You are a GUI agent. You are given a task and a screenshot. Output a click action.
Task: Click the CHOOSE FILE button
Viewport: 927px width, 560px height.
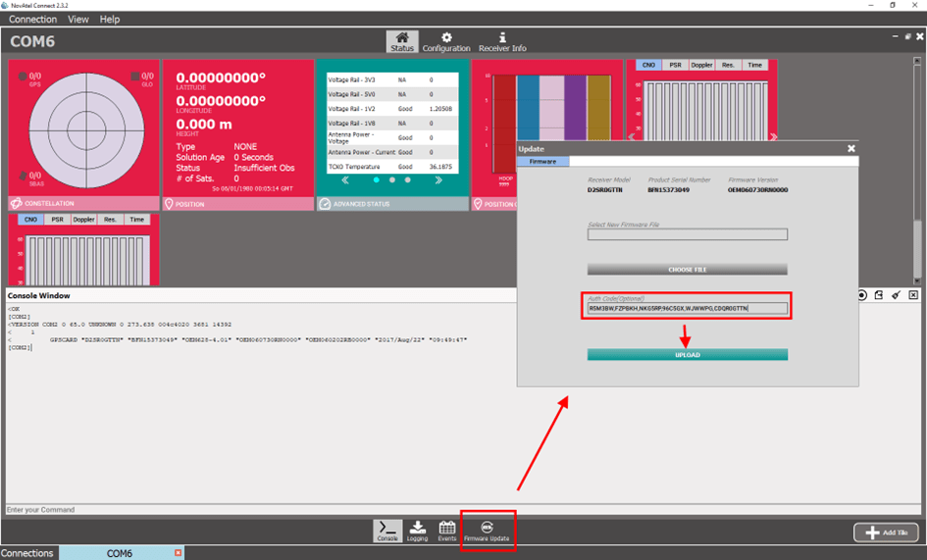pyautogui.click(x=687, y=269)
